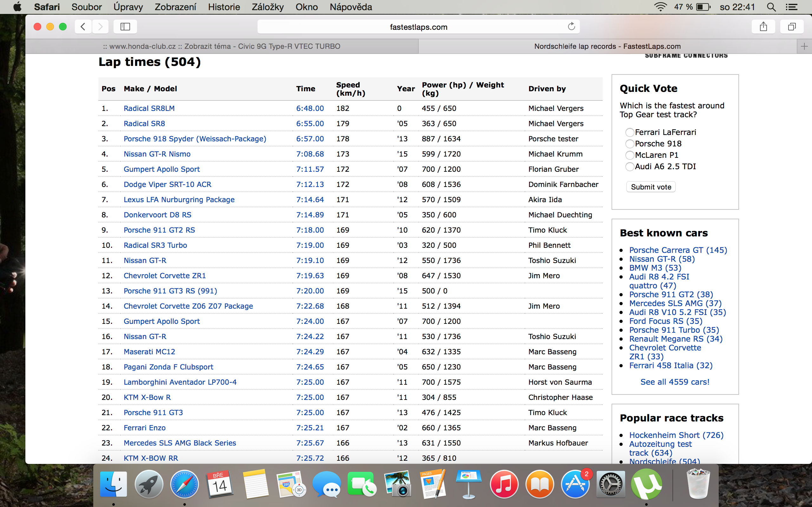Choose Porsche 918 in Quick Vote

tap(630, 144)
